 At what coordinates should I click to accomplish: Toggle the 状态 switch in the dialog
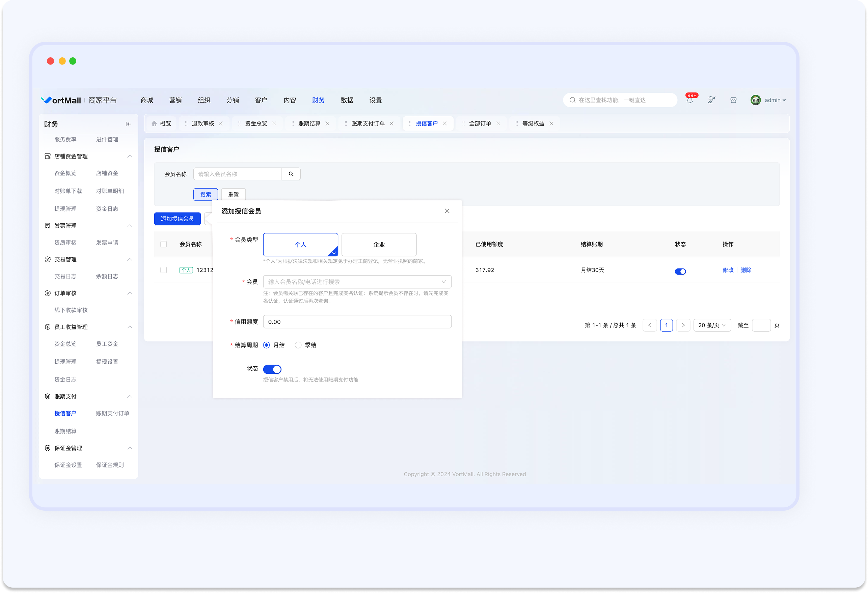pyautogui.click(x=272, y=369)
